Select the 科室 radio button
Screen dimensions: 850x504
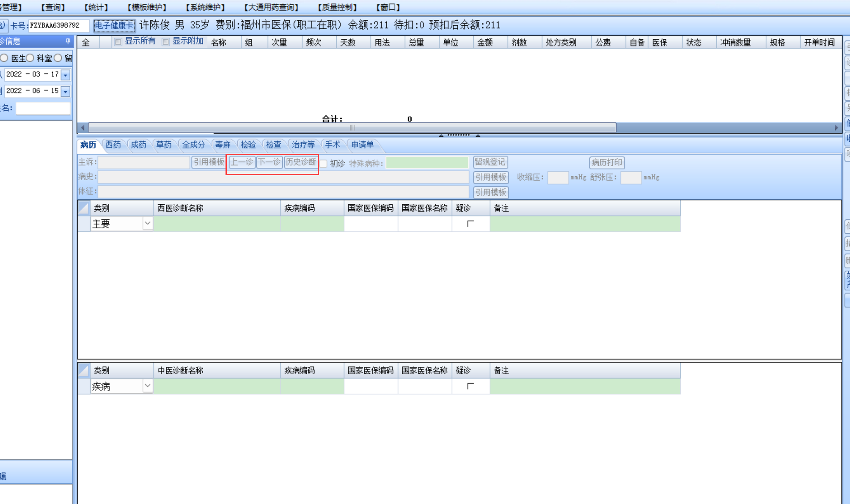click(x=30, y=58)
